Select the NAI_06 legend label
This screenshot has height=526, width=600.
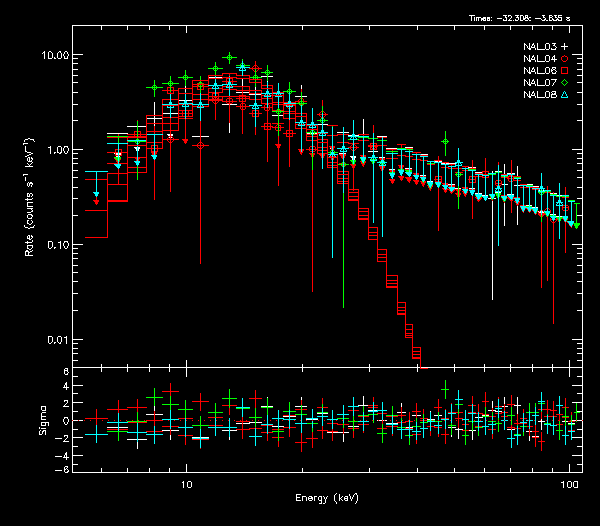point(540,71)
